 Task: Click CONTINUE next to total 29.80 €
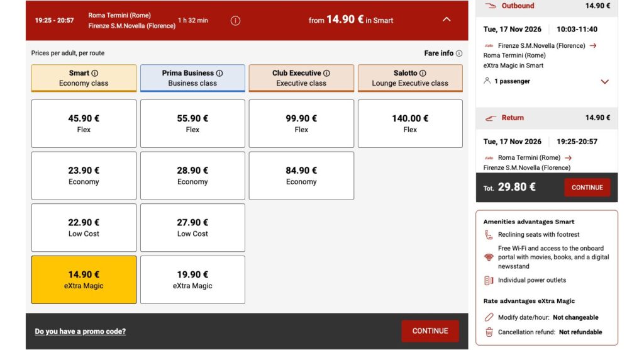click(x=587, y=188)
